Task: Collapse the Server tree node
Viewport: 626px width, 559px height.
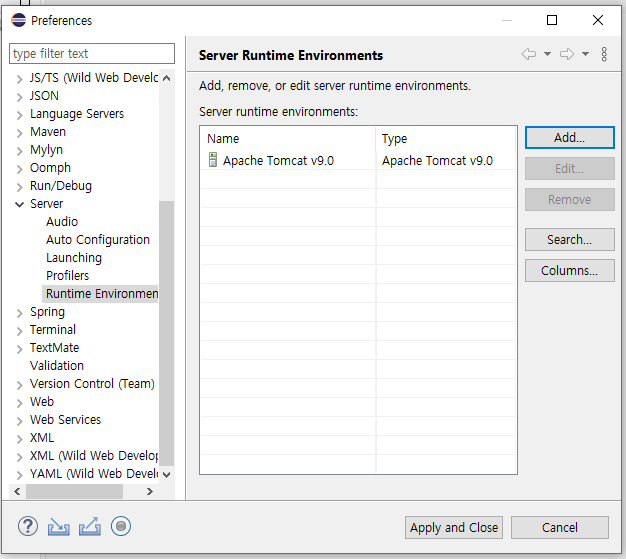Action: (x=19, y=205)
